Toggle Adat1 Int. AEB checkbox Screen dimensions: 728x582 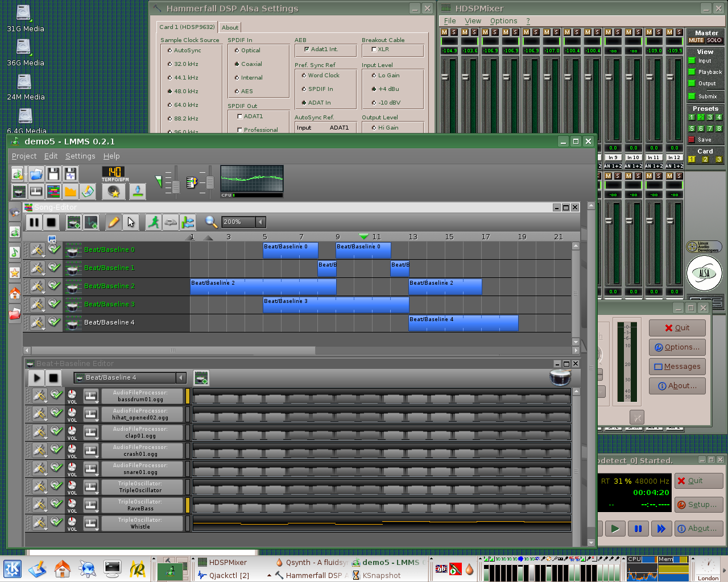coord(321,49)
